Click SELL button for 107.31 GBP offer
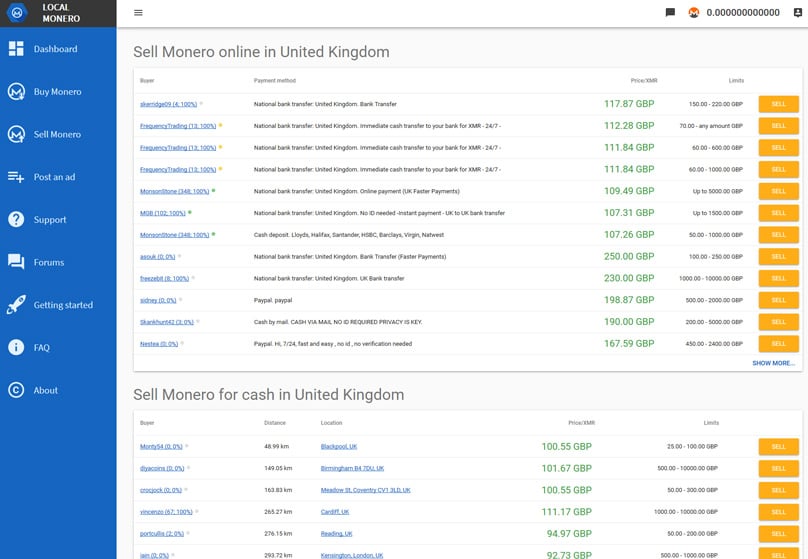 pos(778,213)
